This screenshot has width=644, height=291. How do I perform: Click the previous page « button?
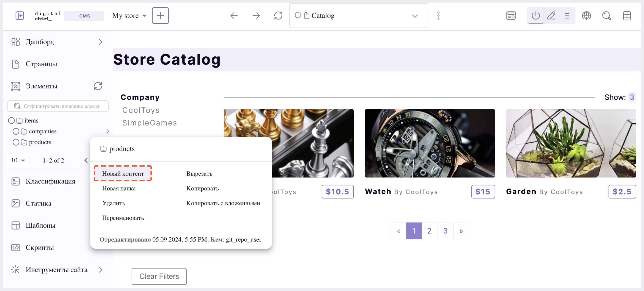(x=399, y=231)
